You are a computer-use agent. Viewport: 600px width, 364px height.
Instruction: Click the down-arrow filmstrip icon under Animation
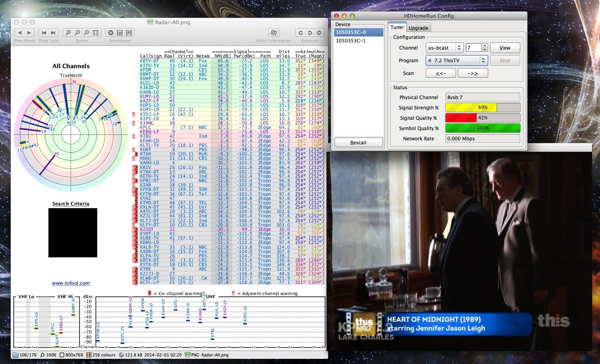120,33
